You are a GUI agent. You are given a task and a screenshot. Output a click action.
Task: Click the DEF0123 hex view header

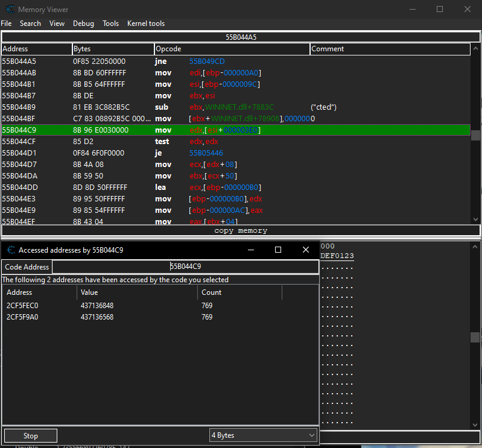[337, 256]
